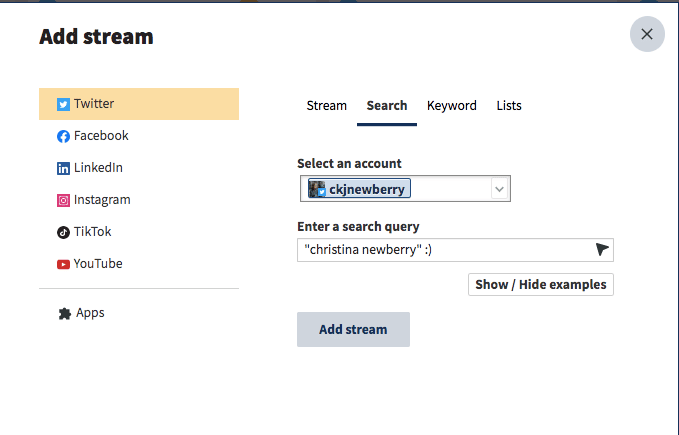Image resolution: width=679 pixels, height=435 pixels.
Task: Click the LinkedIn logo icon
Action: [63, 168]
